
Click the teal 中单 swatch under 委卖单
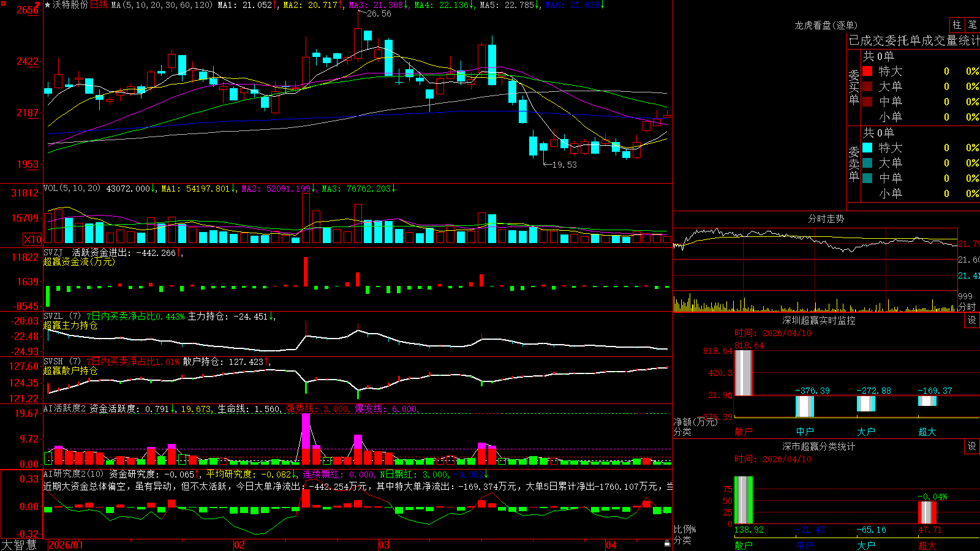[x=867, y=178]
